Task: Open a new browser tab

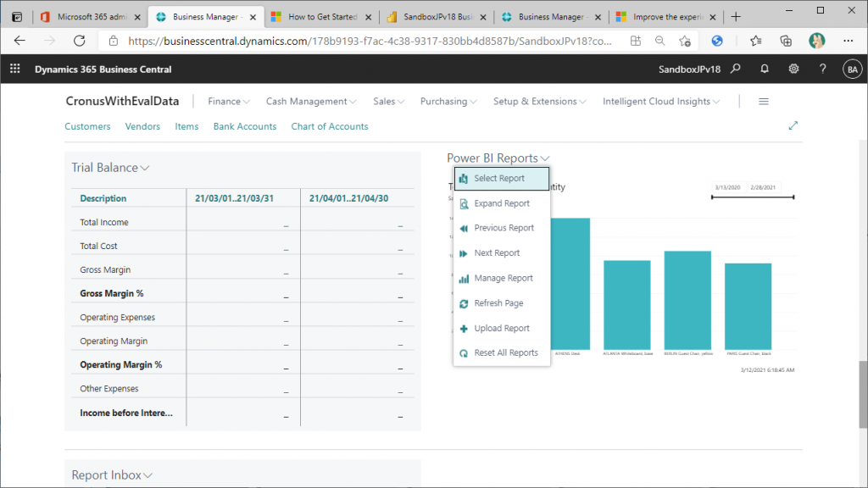Action: [x=736, y=17]
